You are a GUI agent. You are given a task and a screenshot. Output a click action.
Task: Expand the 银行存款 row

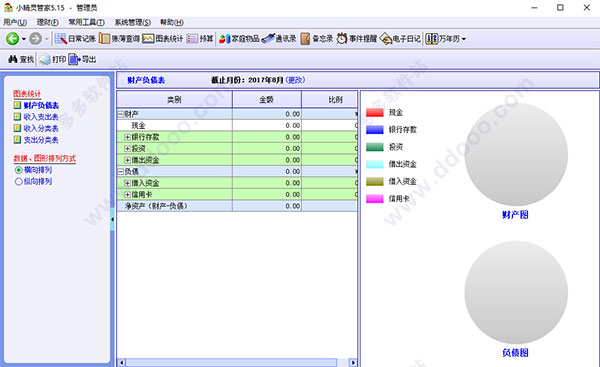[127, 137]
